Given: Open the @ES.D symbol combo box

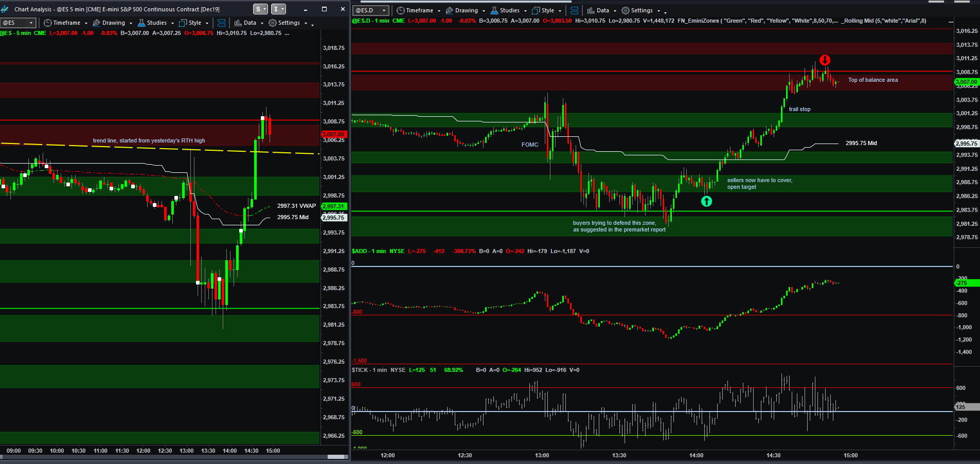Looking at the screenshot, I should [x=371, y=10].
